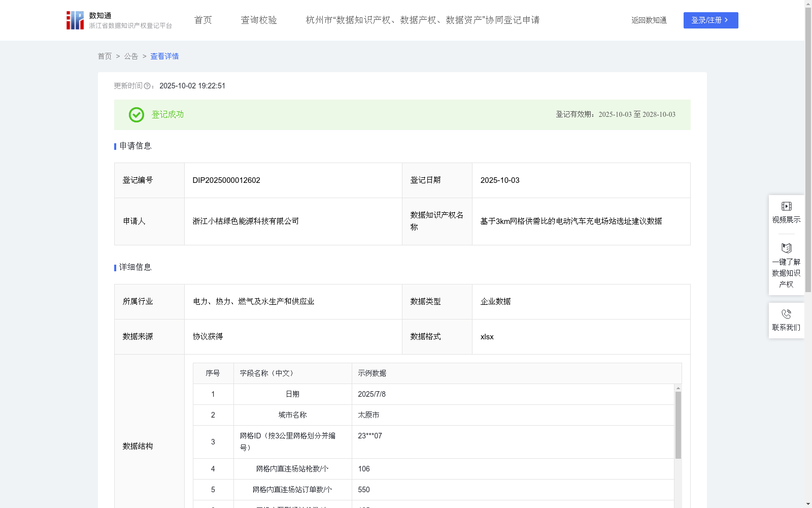Click 返回数知通 link
This screenshot has height=508, width=812.
pos(649,20)
